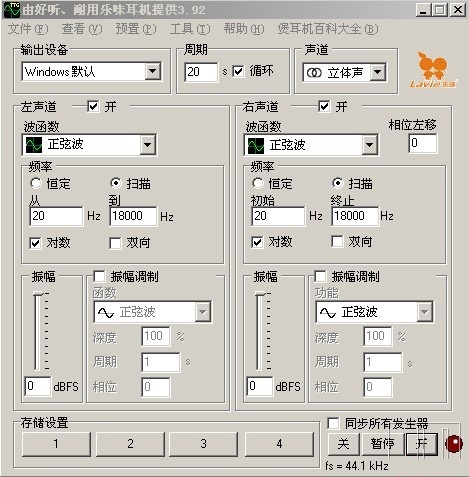Open the 查看 menu

82,29
